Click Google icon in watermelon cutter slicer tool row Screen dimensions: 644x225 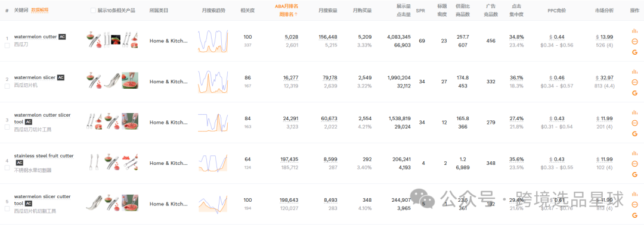pyautogui.click(x=634, y=133)
